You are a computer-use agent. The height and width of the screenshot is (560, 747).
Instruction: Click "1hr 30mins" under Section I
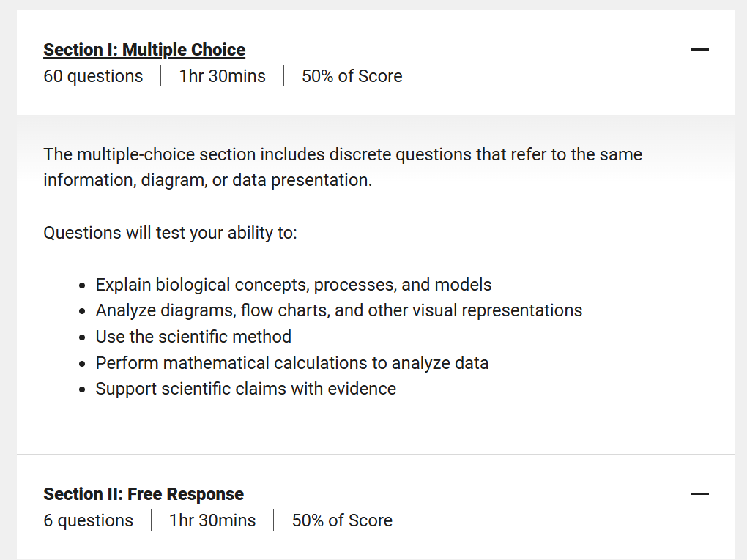pyautogui.click(x=222, y=76)
